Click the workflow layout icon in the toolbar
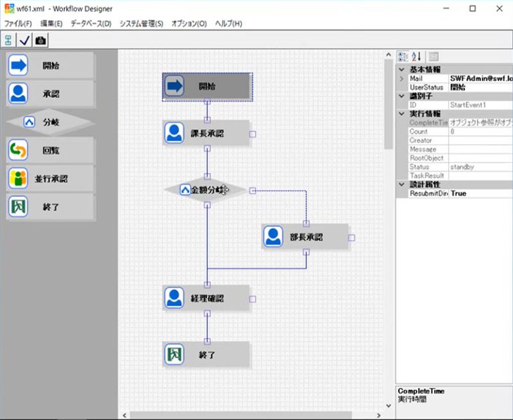The height and width of the screenshot is (420, 513). point(9,40)
